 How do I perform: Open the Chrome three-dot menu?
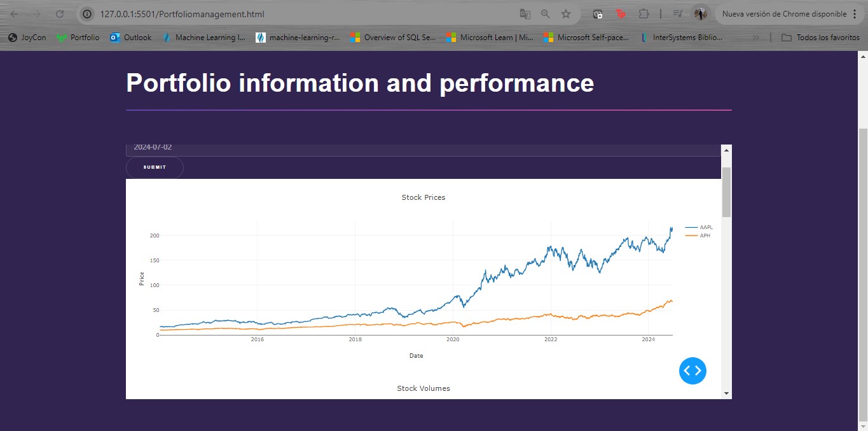(855, 14)
